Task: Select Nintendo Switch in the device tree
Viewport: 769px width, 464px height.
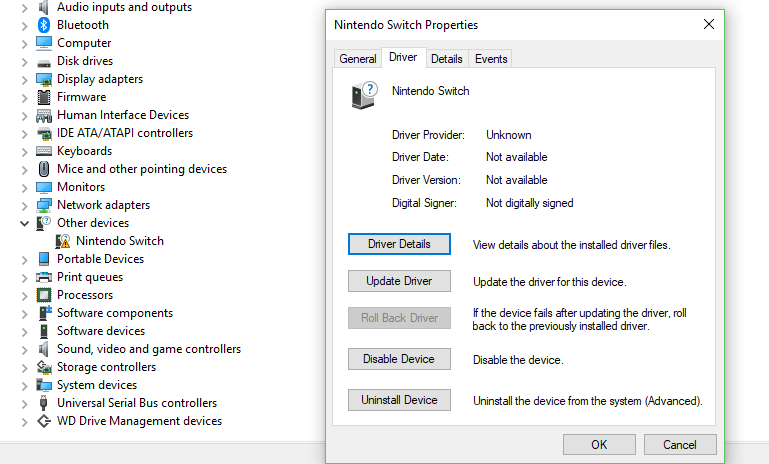Action: point(120,241)
